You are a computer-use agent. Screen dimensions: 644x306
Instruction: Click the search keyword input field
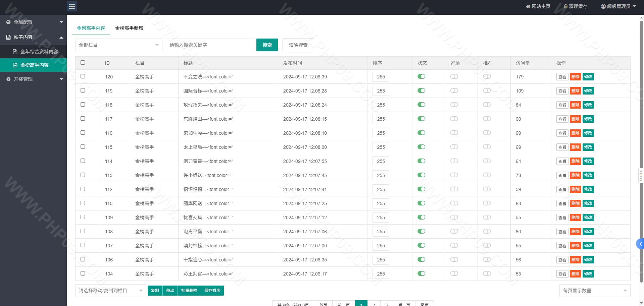209,45
